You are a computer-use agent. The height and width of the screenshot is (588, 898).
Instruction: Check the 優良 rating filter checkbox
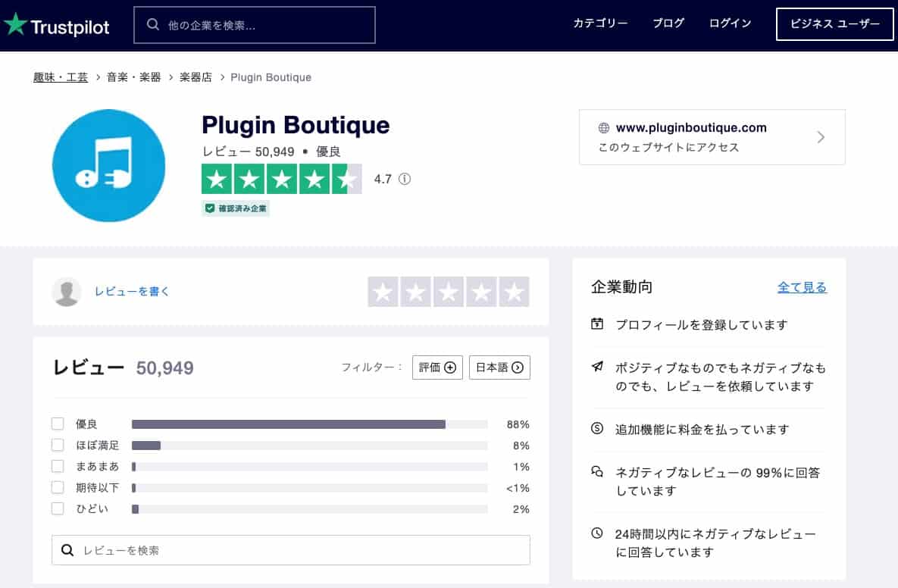[58, 424]
